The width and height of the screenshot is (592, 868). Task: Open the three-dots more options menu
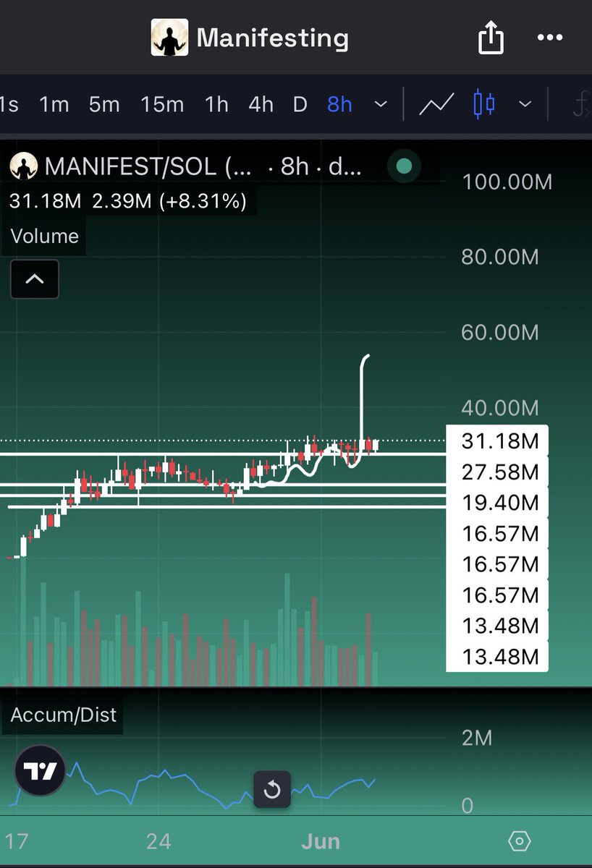click(x=549, y=38)
